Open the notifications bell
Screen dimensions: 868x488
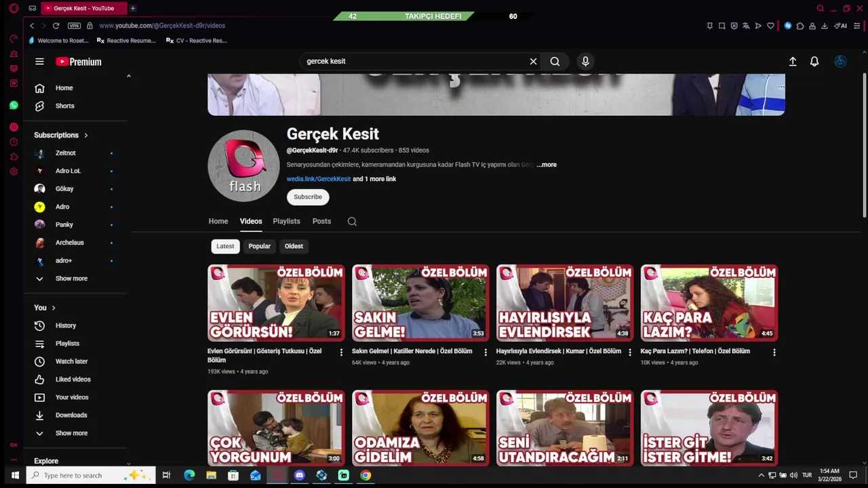click(x=814, y=62)
